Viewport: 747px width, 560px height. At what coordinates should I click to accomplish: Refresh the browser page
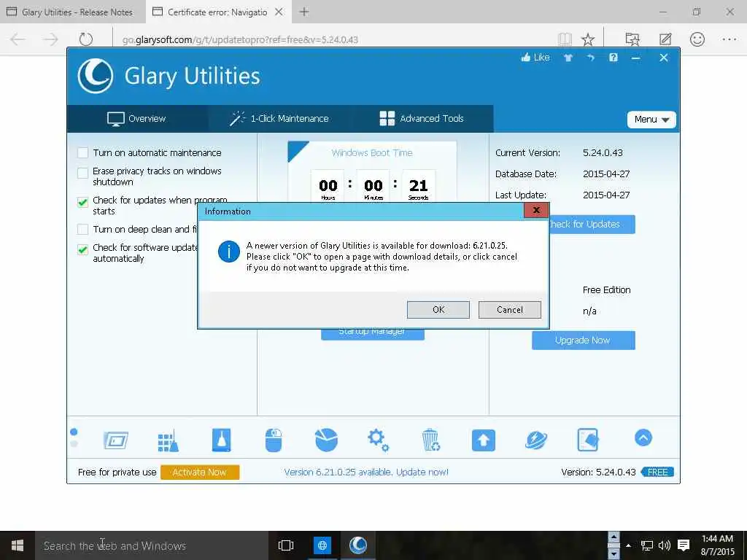tap(86, 39)
